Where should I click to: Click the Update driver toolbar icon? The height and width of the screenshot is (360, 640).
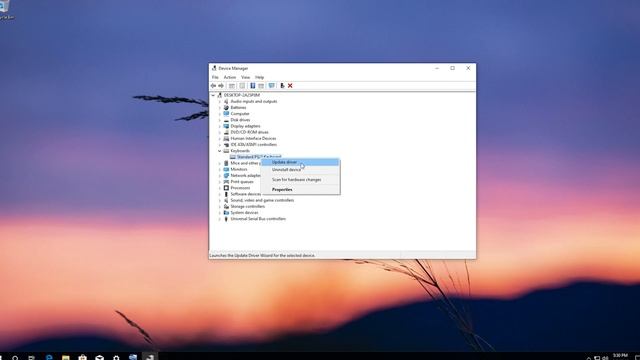click(282, 86)
